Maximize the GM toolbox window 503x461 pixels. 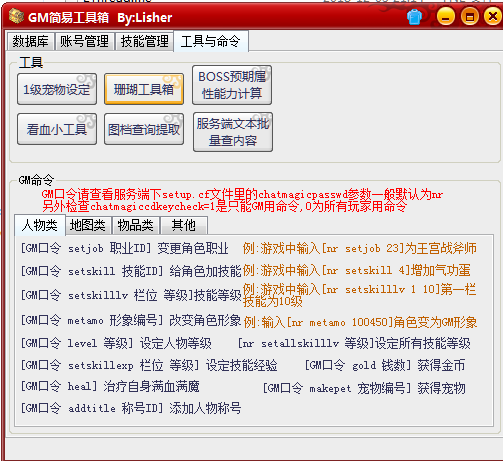click(470, 16)
